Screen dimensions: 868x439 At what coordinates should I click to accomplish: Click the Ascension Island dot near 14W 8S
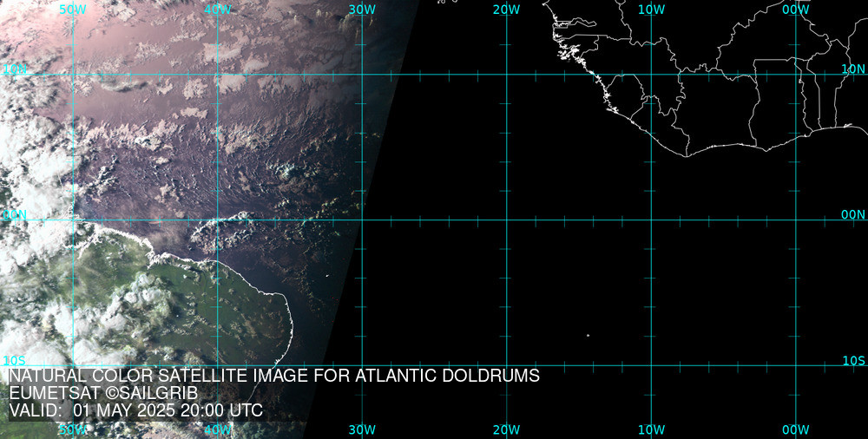click(x=588, y=335)
